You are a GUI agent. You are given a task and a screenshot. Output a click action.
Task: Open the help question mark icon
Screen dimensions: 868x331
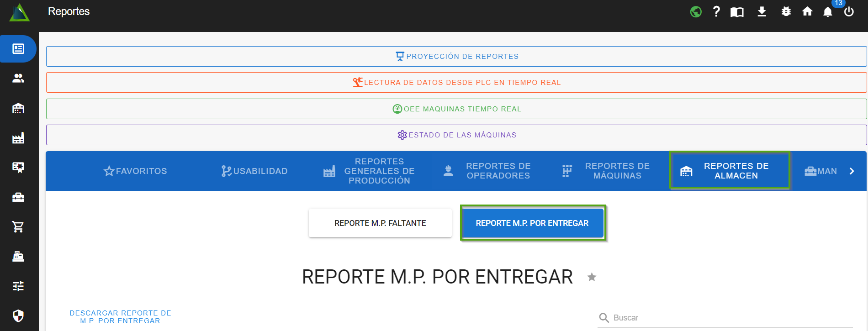[716, 12]
